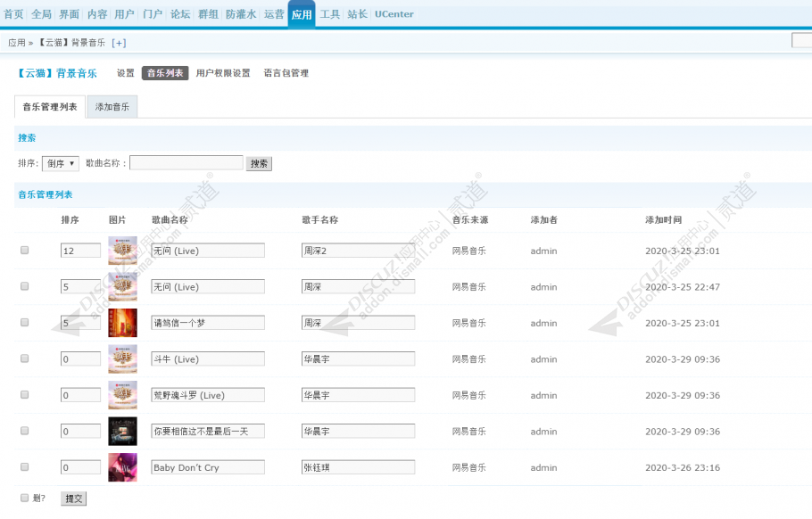The image size is (812, 519).
Task: Go to the 论坛 top navigation item
Action: click(180, 14)
